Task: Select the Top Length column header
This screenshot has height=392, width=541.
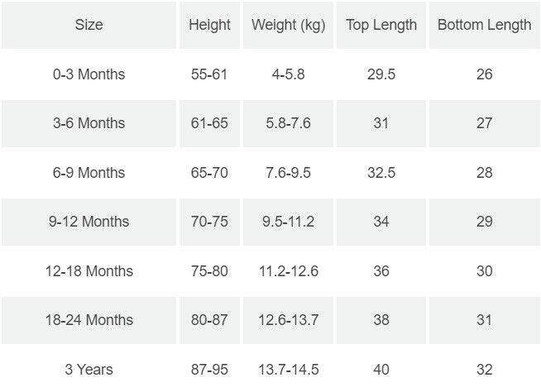Action: tap(381, 25)
